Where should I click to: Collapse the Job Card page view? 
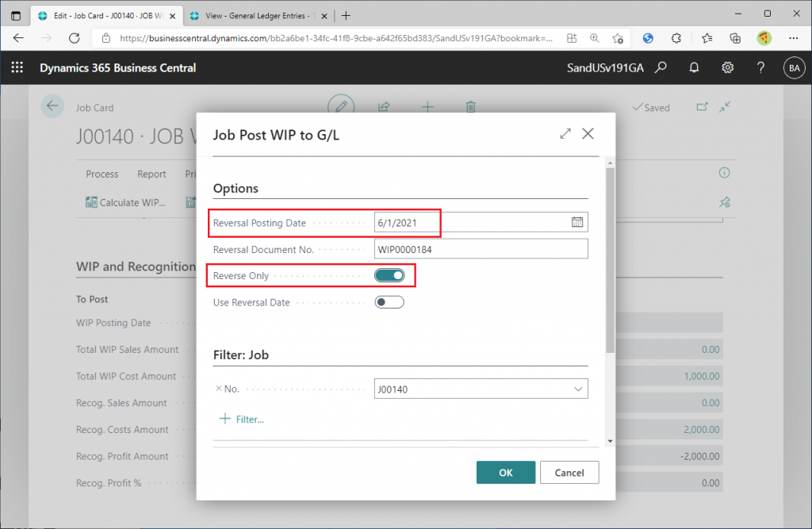click(x=725, y=107)
